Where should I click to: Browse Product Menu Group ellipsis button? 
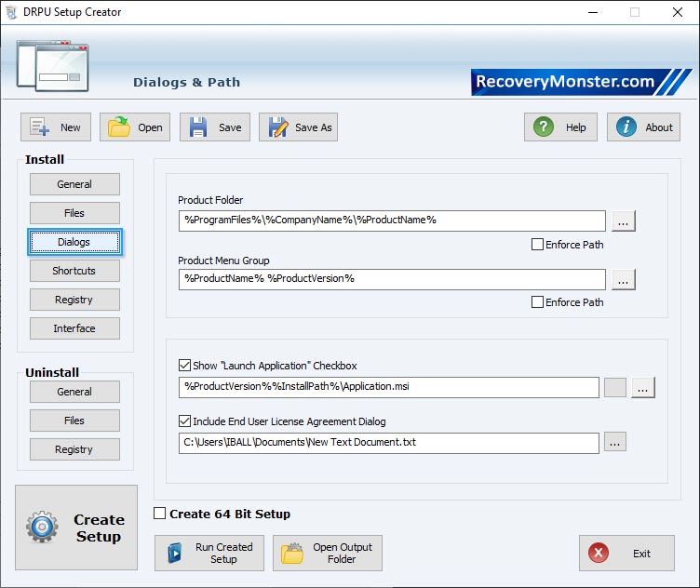coord(624,279)
